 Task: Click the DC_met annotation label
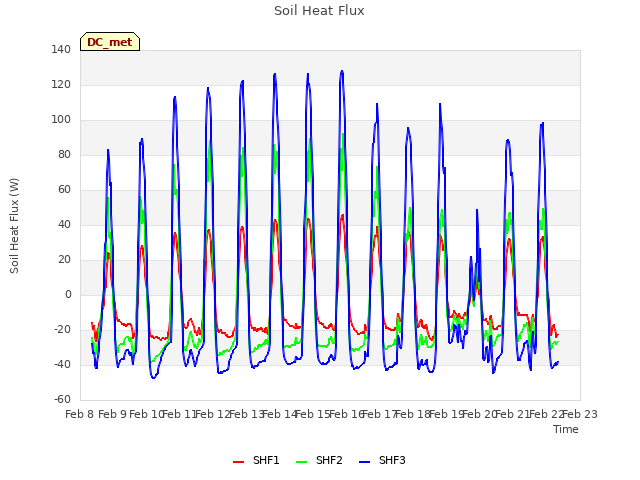pos(110,42)
